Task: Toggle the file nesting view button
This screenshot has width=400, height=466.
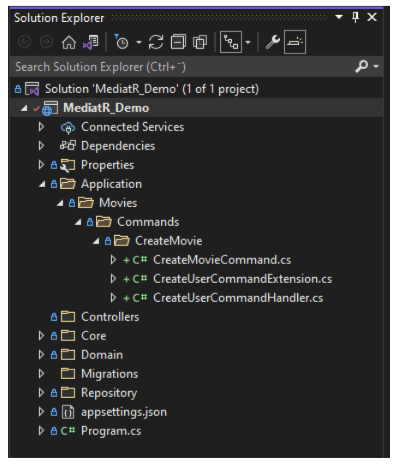Action: [231, 42]
